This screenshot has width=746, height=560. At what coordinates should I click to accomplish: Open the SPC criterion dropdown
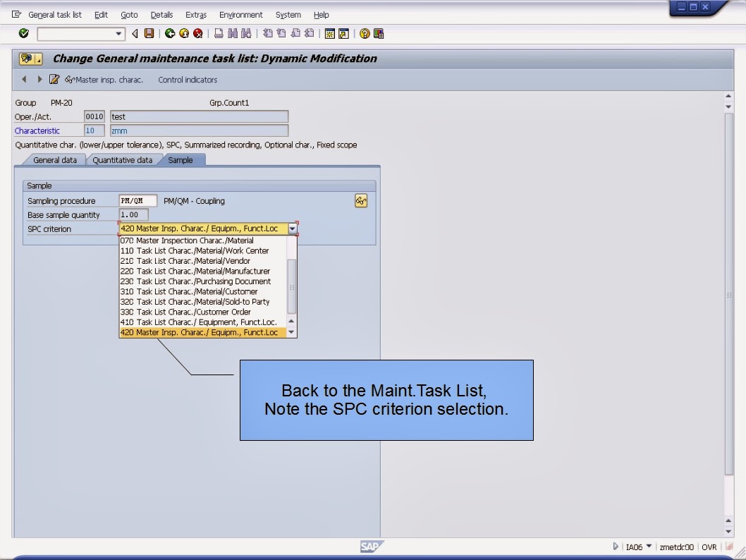[292, 229]
